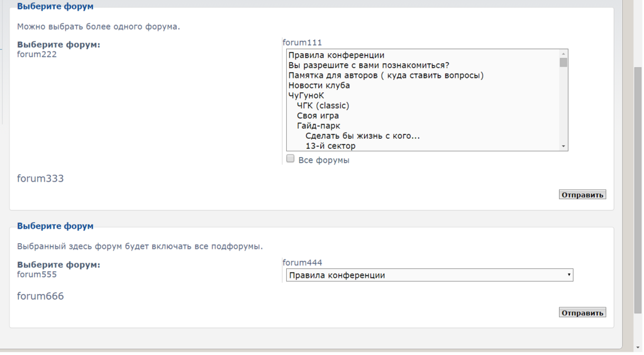Click the listbox scroll down arrow
The image size is (644, 355).
coord(563,146)
